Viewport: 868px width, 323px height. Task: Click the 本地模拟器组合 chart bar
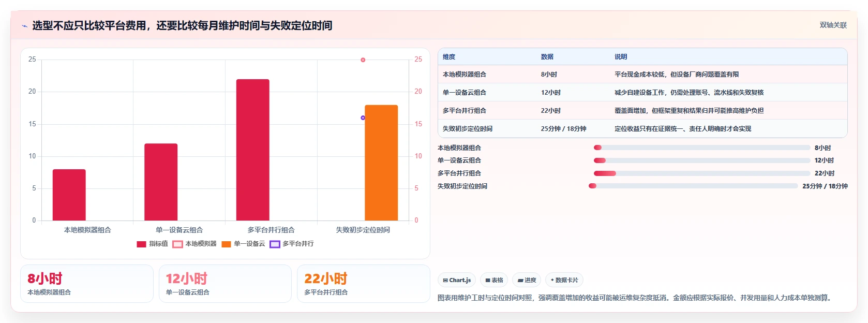point(69,195)
